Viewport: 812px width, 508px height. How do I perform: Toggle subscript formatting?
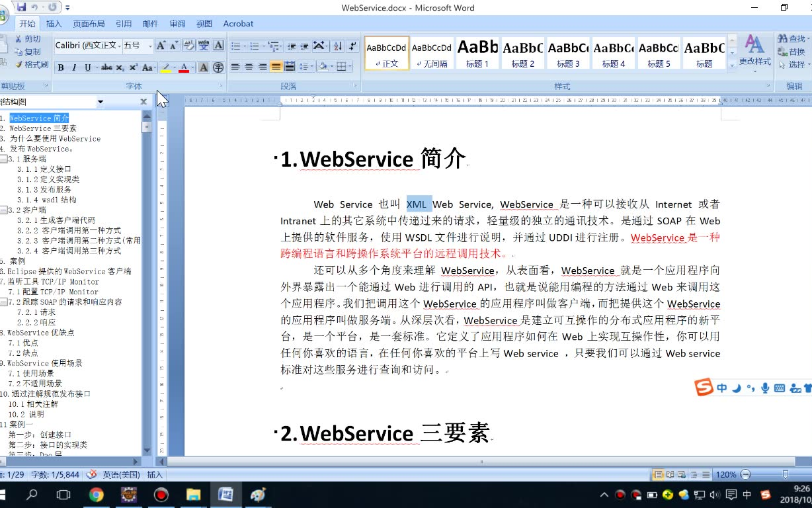pos(121,67)
